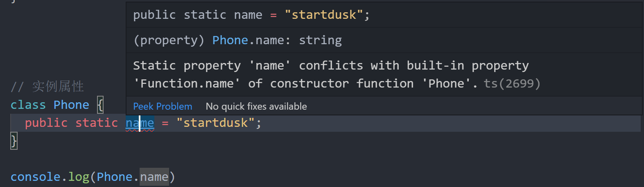Click the Static property conflict error message
This screenshot has width=644, height=187.
click(x=331, y=74)
